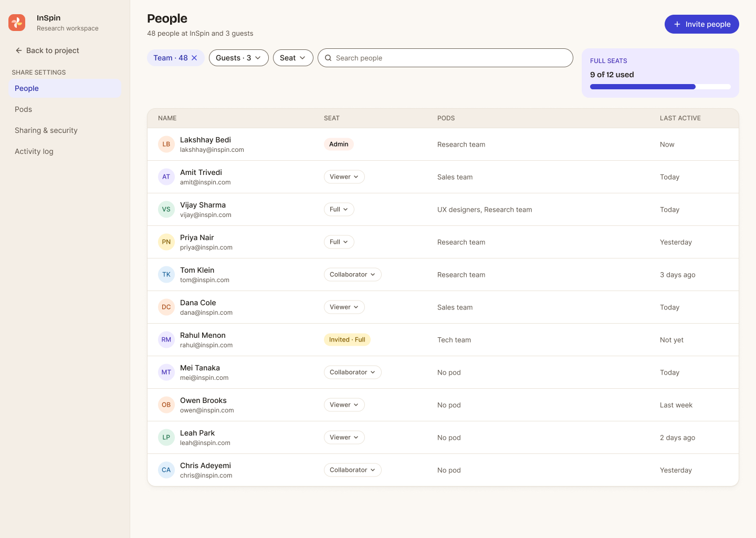This screenshot has width=756, height=538.
Task: Focus the Search people input field
Action: [x=445, y=58]
